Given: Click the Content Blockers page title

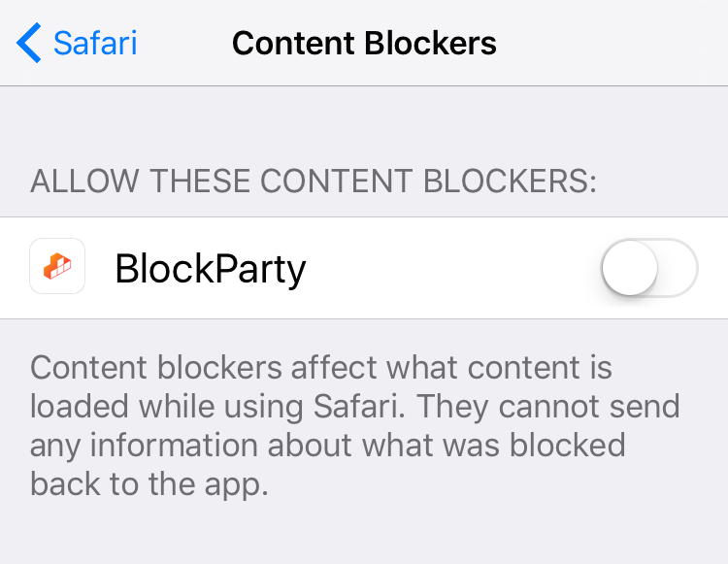Looking at the screenshot, I should tap(364, 43).
